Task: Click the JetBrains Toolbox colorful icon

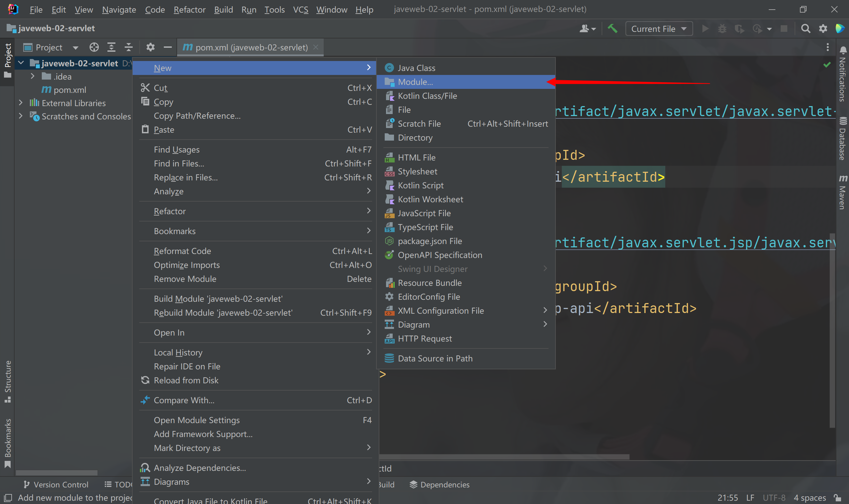Action: 840,29
